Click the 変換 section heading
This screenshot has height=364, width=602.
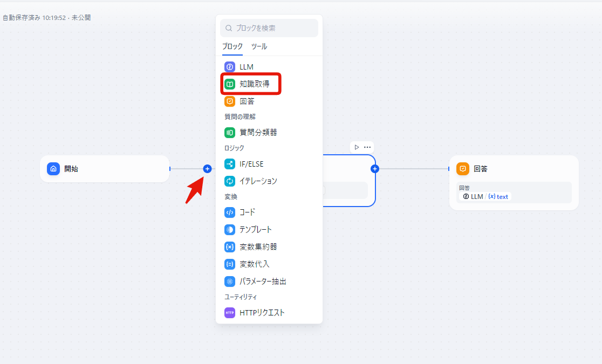click(x=231, y=197)
